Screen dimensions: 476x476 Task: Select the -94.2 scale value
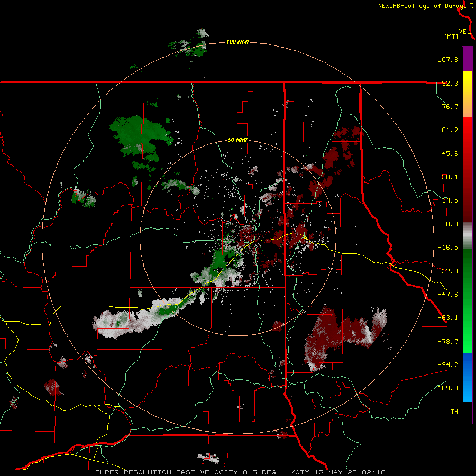[x=448, y=364]
